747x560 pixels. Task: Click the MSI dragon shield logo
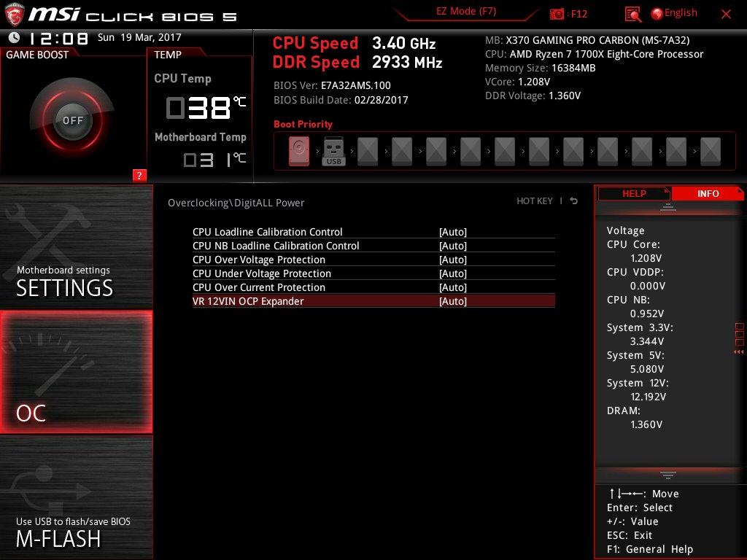[x=13, y=15]
